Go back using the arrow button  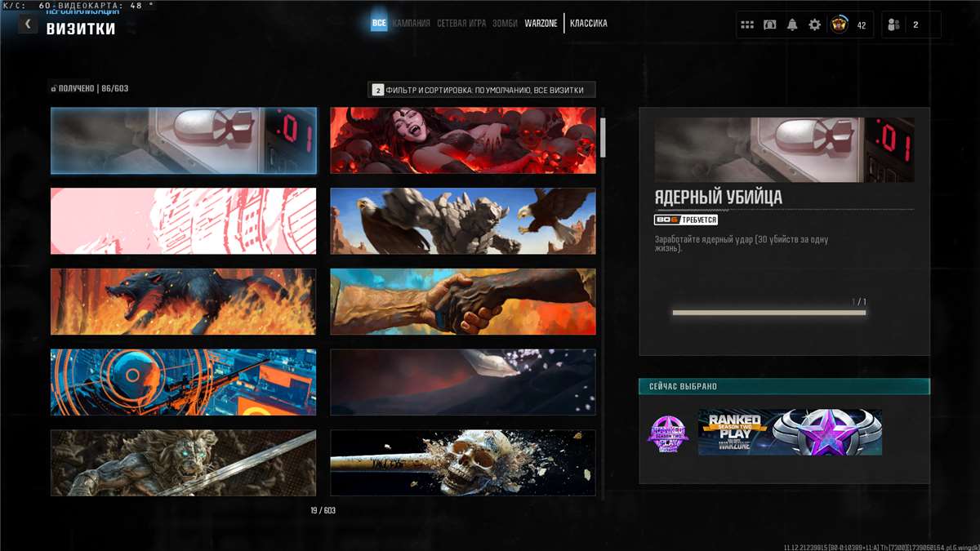click(x=28, y=24)
